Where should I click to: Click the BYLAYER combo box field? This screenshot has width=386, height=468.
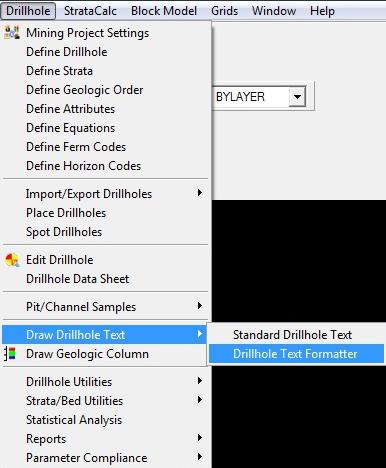(x=259, y=97)
